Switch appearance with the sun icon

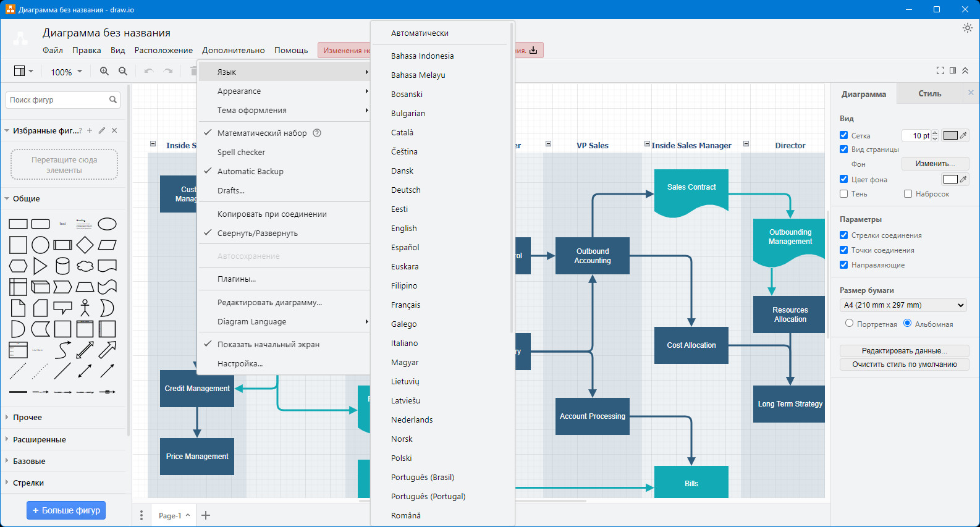tap(968, 28)
